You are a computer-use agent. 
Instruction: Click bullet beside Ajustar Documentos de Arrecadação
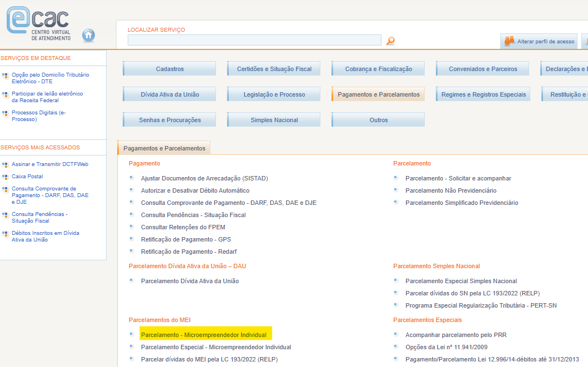131,178
